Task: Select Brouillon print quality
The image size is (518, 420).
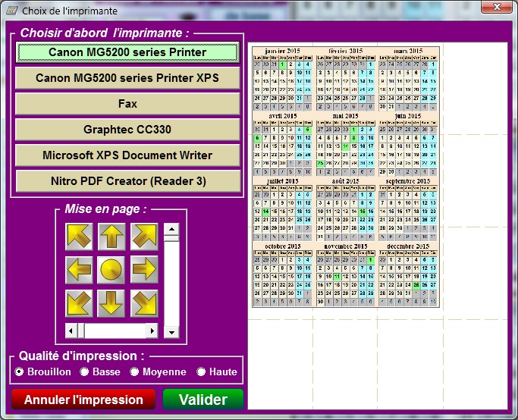Action: click(20, 372)
